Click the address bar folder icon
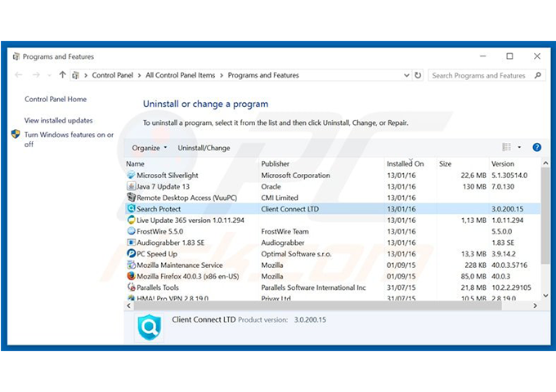The height and width of the screenshot is (392, 556). pos(75,75)
